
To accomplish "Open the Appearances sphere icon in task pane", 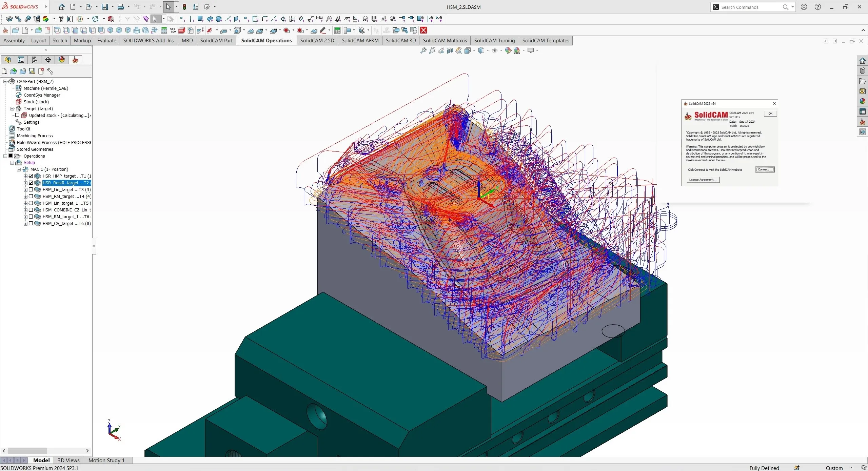I will point(863,101).
